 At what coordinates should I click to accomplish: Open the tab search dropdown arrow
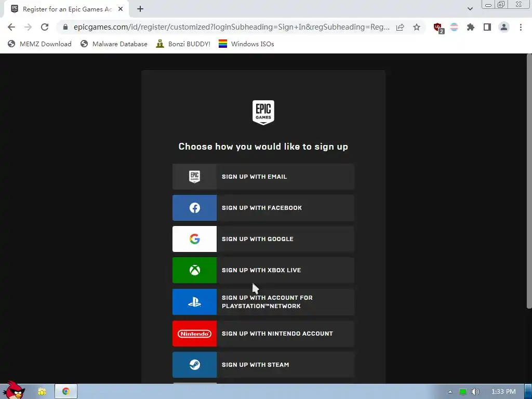pos(470,9)
